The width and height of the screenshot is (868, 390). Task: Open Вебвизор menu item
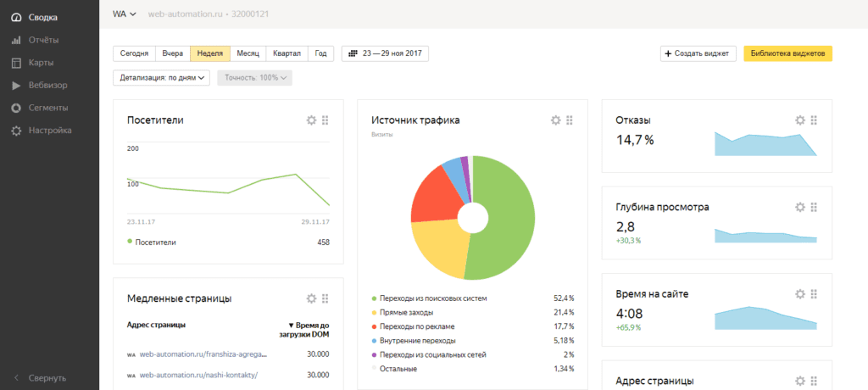click(x=48, y=86)
